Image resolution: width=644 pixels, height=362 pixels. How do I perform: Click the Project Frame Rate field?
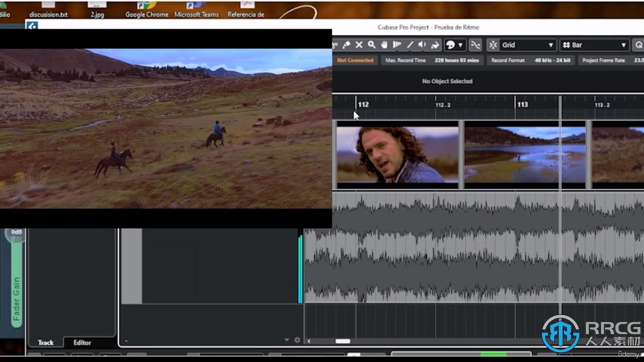pos(611,60)
